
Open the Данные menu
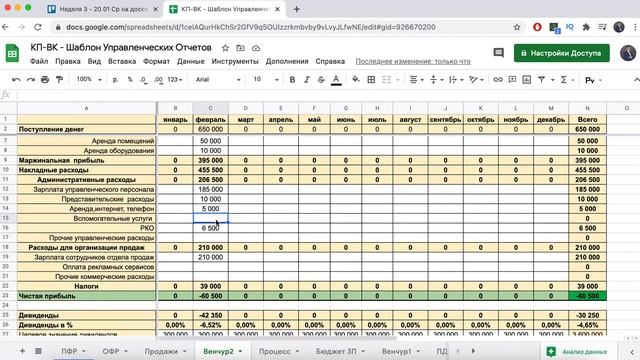click(x=191, y=61)
